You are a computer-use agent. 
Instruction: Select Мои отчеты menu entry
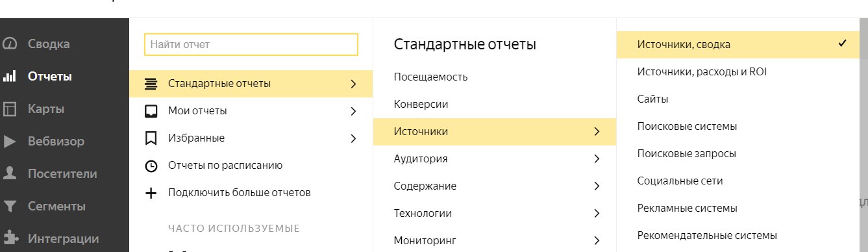click(251, 111)
